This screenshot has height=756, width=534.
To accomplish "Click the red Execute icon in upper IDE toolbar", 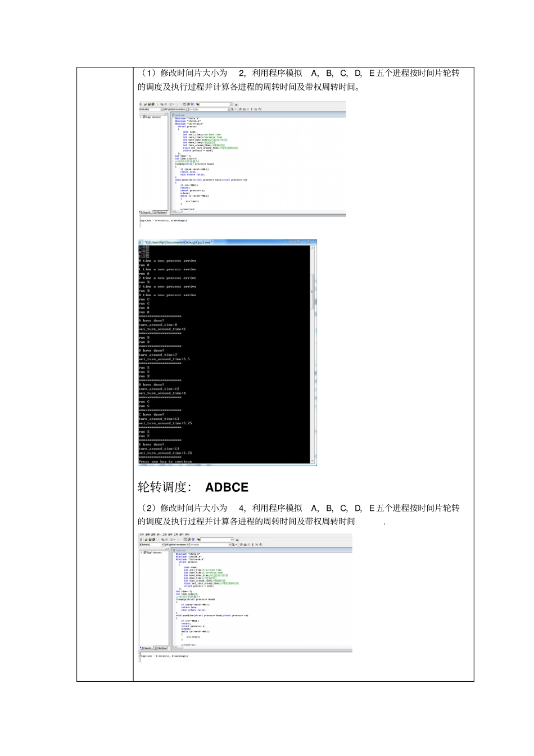I will [251, 109].
